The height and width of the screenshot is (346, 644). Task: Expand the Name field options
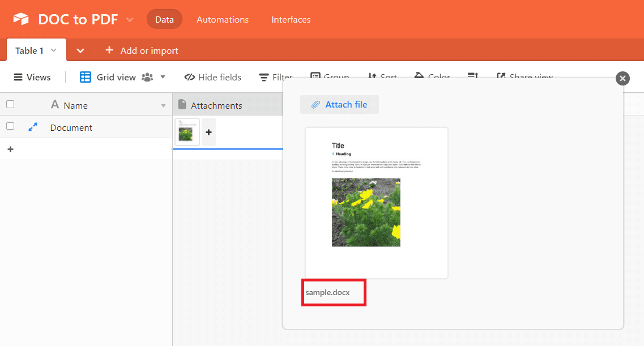tap(163, 105)
